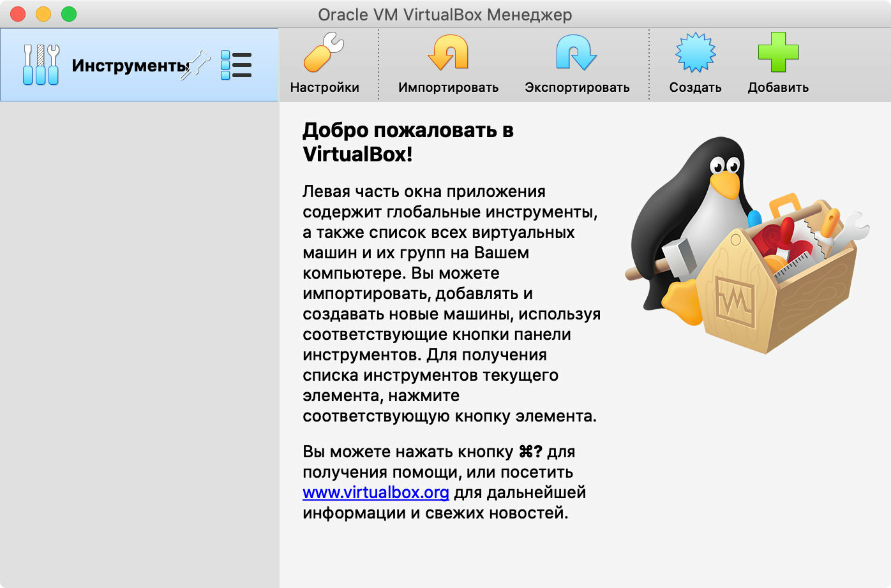The width and height of the screenshot is (891, 588).
Task: Click the pin icon next to Инструменты
Action: [x=195, y=65]
